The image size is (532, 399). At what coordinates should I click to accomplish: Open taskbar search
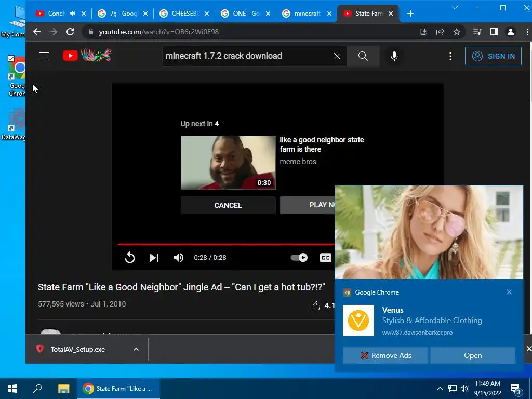[37, 389]
